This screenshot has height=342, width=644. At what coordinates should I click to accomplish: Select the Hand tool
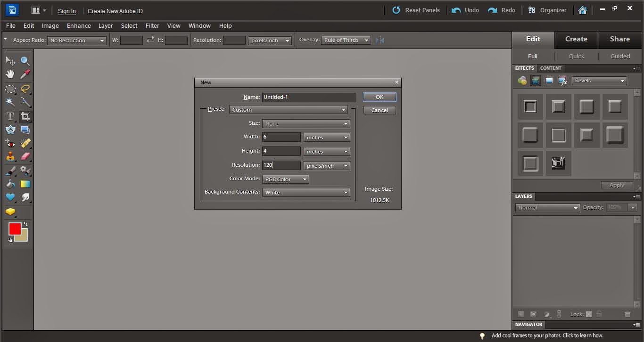click(10, 74)
